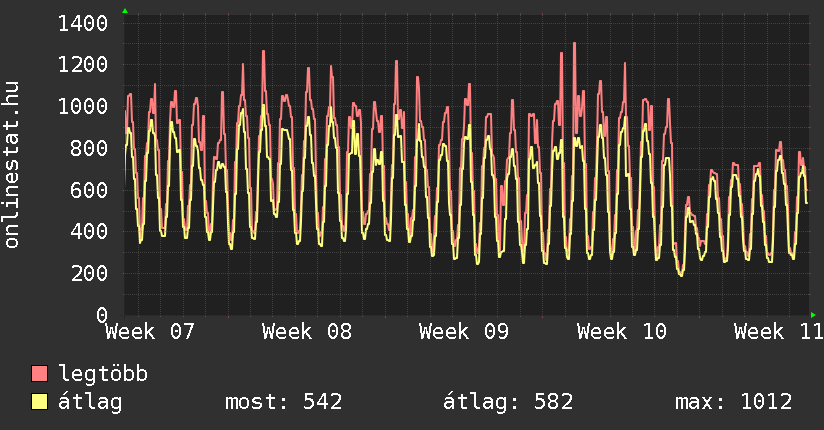This screenshot has height=430, width=824.
Task: Click the 'átlag: 582' average statistic
Action: click(508, 402)
